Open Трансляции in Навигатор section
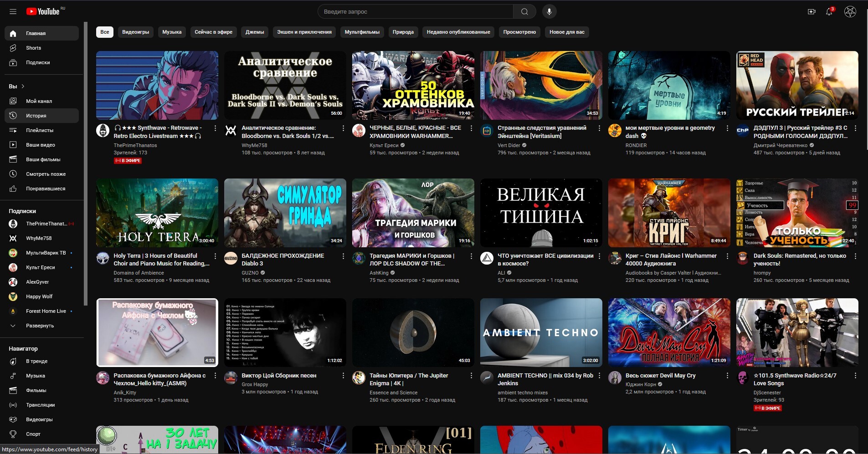Viewport: 868px width, 454px height. tap(41, 405)
